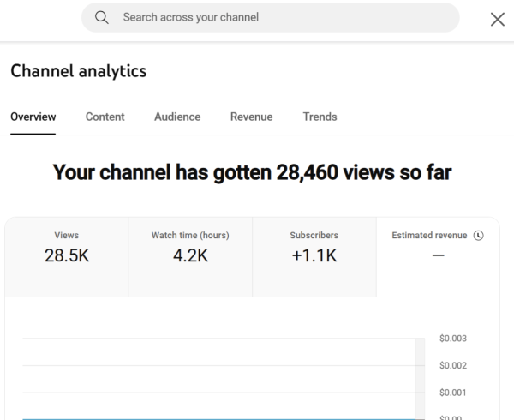Select the Views metric card

pyautogui.click(x=67, y=256)
